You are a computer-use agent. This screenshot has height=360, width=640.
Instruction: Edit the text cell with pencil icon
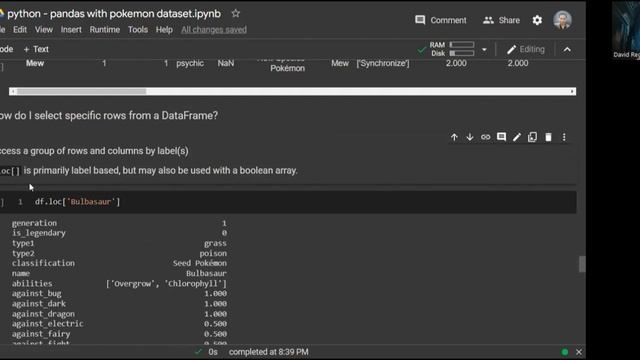coord(517,137)
